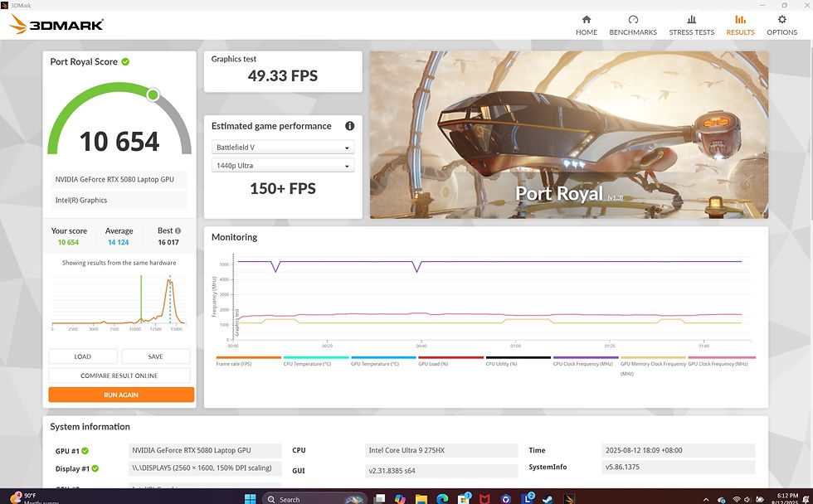The image size is (813, 504).
Task: Click the 3DMark logo
Action: click(x=56, y=24)
